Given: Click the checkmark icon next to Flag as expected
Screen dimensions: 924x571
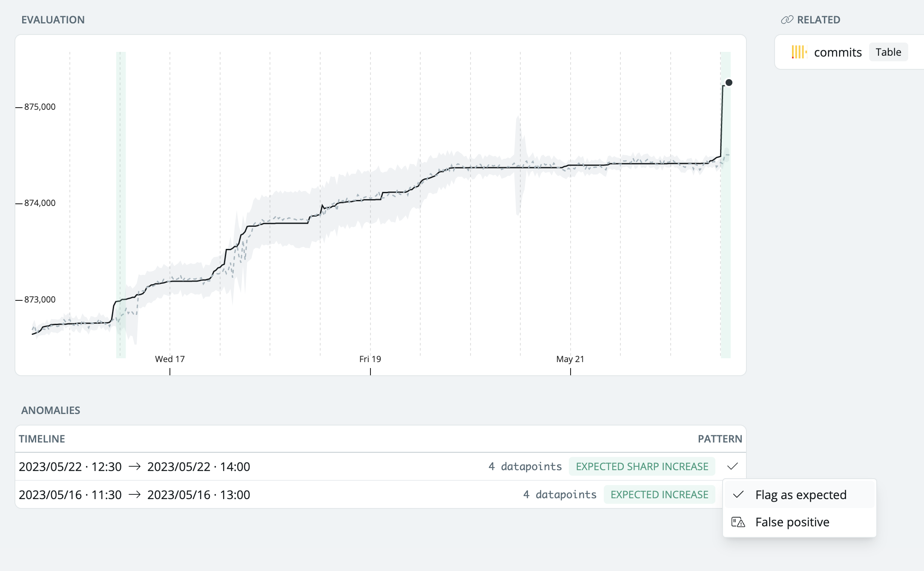Looking at the screenshot, I should coord(738,494).
